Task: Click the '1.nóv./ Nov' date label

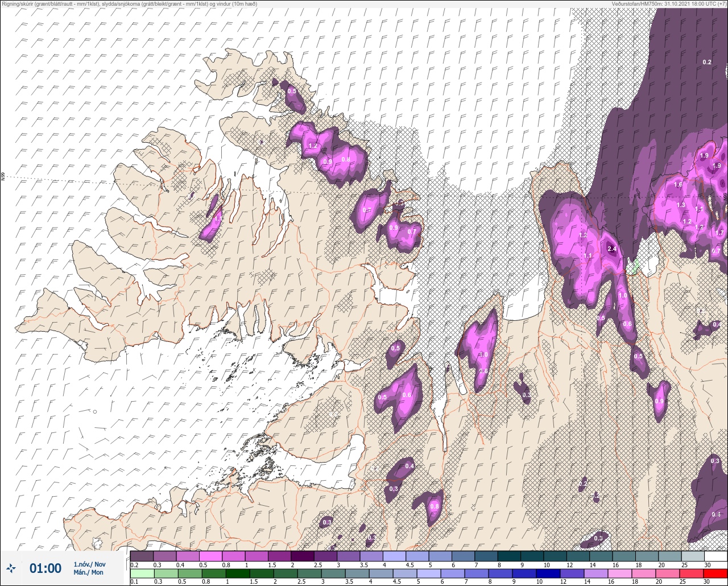Action: pyautogui.click(x=89, y=564)
